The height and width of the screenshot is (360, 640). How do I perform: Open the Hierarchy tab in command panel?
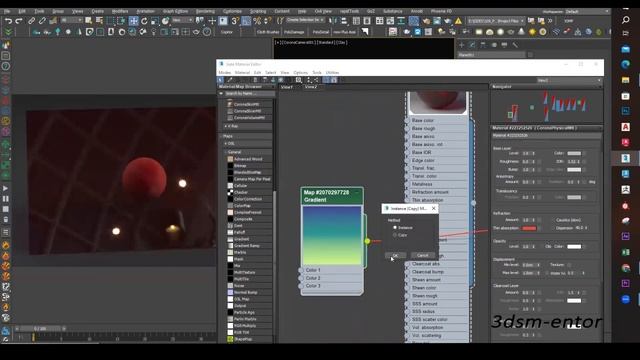(x=483, y=45)
